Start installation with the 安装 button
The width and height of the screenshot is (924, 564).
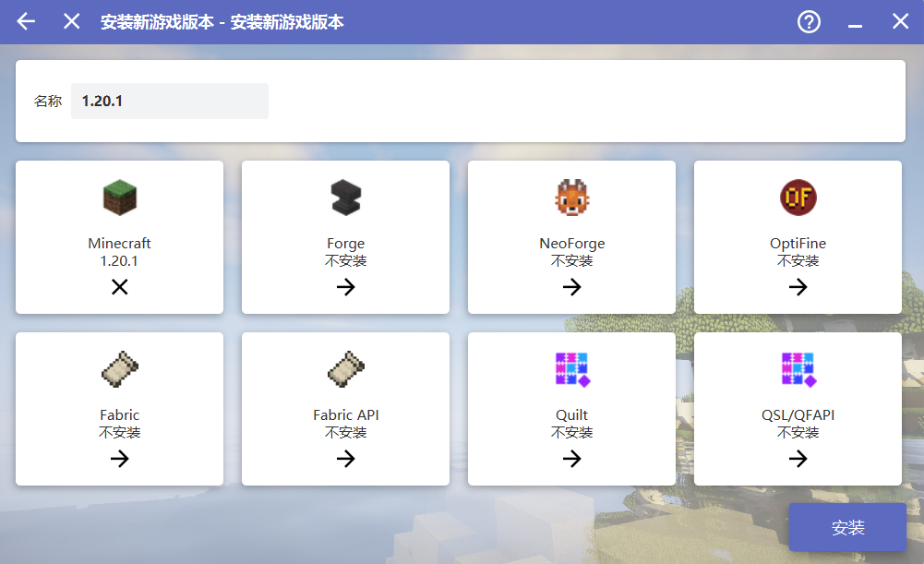click(847, 527)
